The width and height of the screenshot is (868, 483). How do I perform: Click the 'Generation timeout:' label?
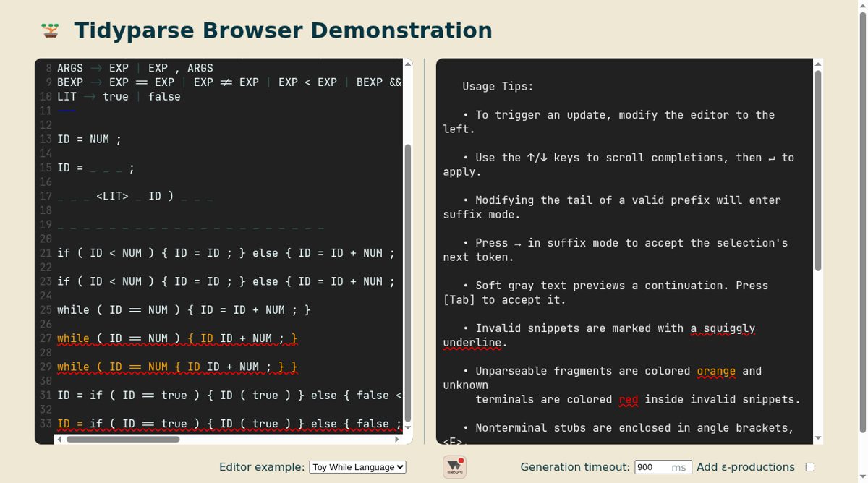point(574,467)
